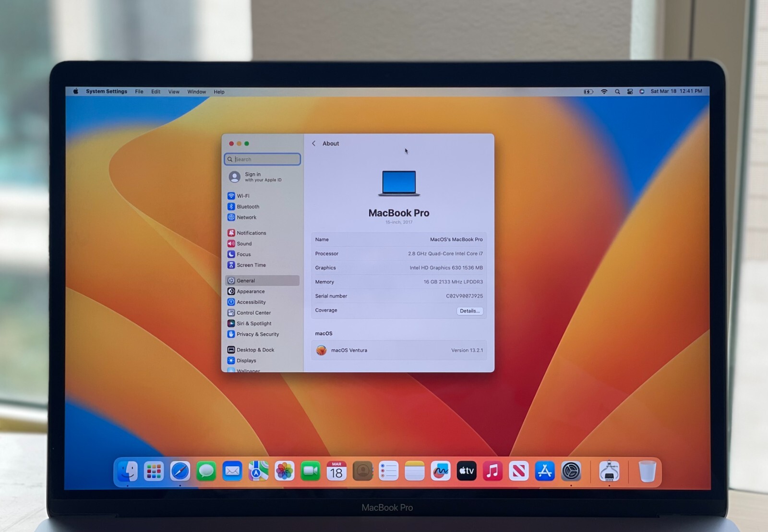The image size is (768, 532).
Task: Click the Wi-Fi status menu bar icon
Action: click(x=604, y=91)
